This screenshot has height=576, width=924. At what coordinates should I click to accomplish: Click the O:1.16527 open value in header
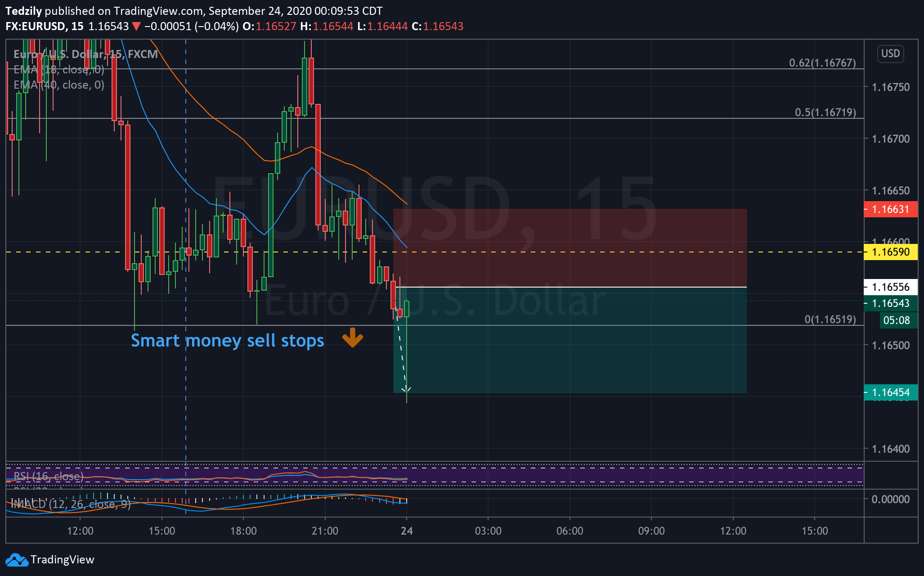tap(269, 27)
